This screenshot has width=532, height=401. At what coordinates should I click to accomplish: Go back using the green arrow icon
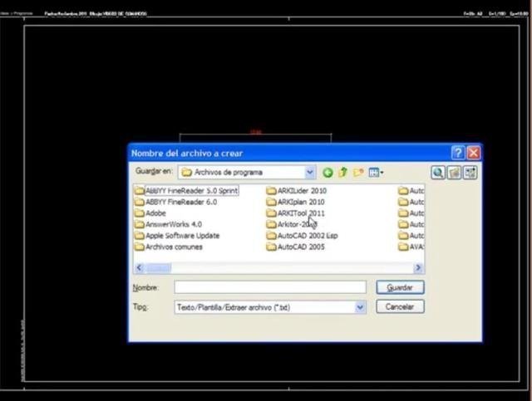(x=328, y=173)
